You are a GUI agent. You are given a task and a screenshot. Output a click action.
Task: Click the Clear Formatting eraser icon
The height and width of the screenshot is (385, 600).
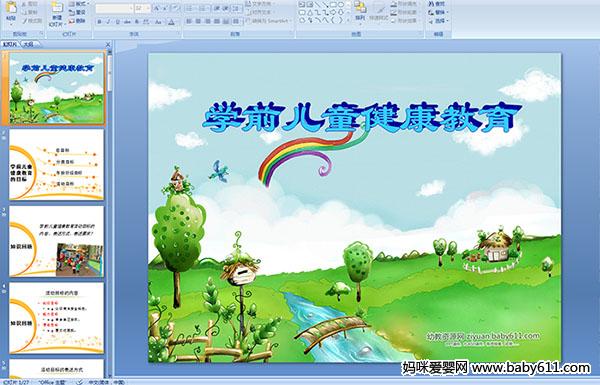pos(175,8)
